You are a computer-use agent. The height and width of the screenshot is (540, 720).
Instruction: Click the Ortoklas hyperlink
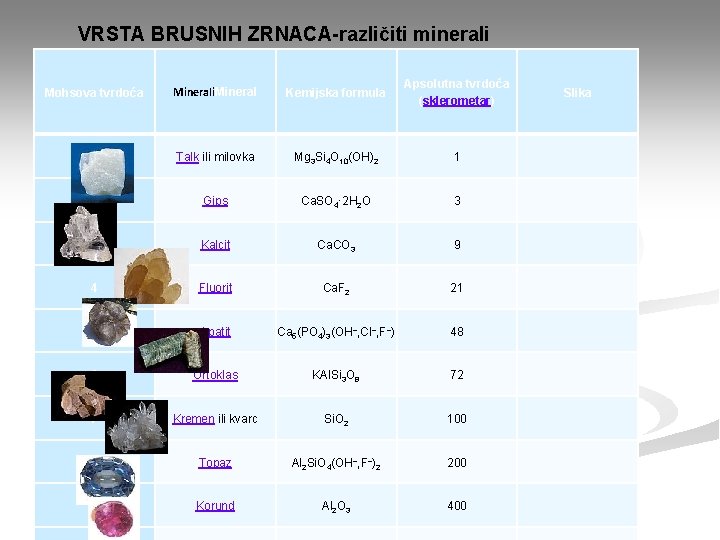tap(215, 375)
